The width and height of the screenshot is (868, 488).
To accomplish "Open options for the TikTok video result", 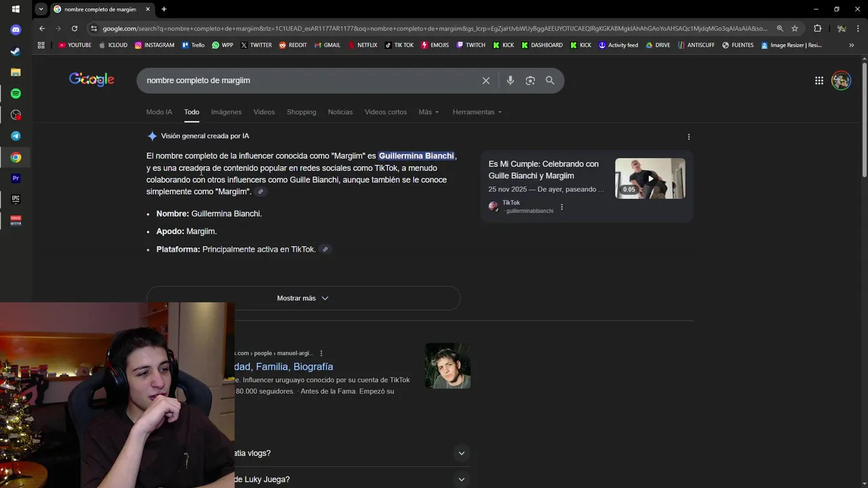I will (561, 207).
